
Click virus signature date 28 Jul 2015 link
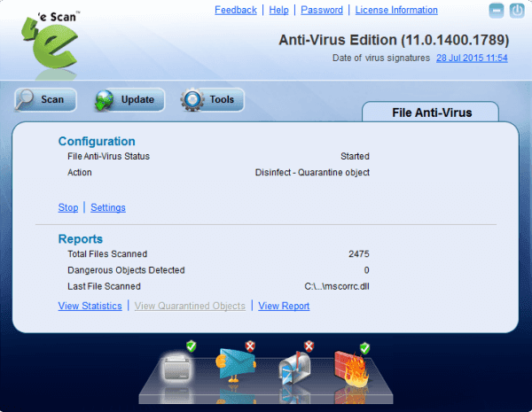point(472,58)
